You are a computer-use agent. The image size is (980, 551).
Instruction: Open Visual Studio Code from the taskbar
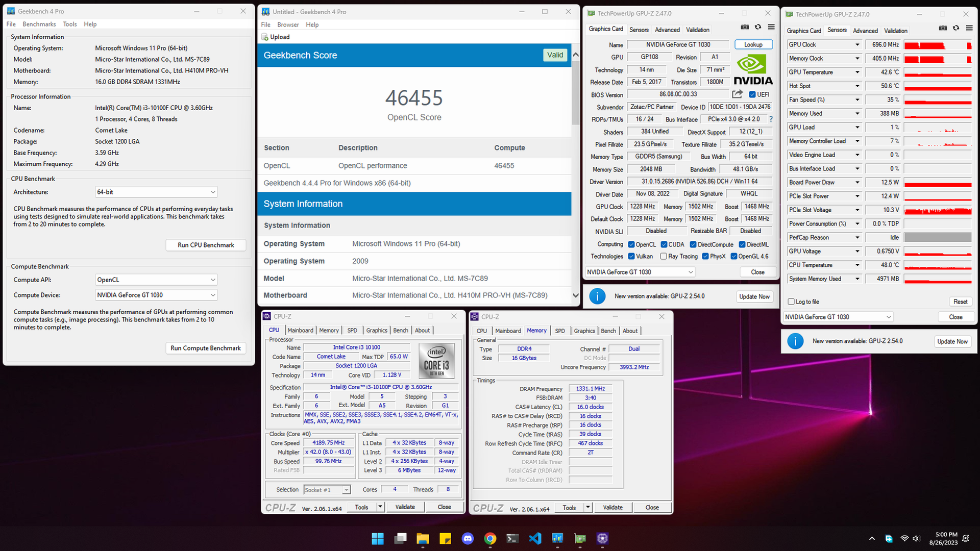[535, 538]
